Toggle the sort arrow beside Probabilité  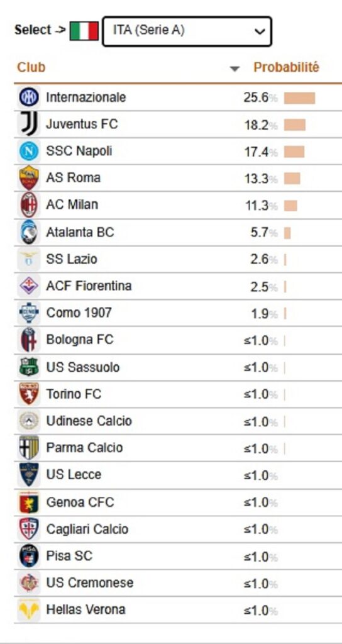(234, 69)
